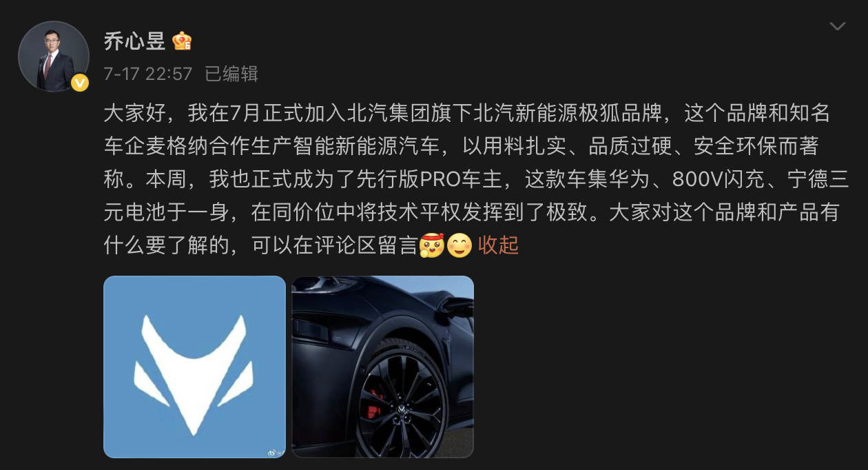868x470 pixels.
Task: Click the yellow V verified badge
Action: tap(81, 83)
